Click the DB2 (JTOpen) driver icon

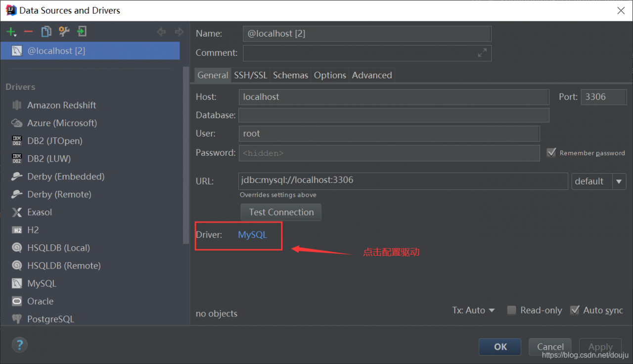[17, 141]
